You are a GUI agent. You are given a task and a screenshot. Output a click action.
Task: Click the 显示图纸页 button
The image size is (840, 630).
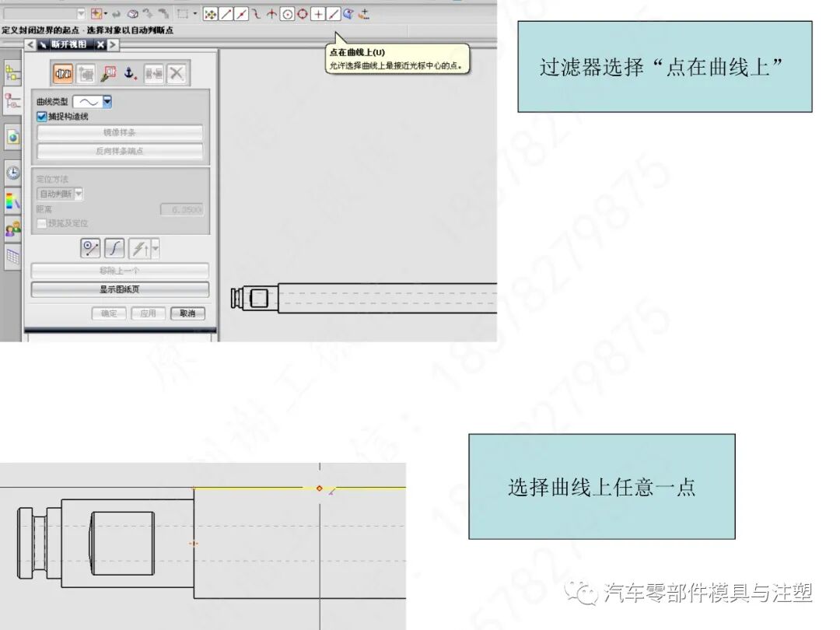click(x=120, y=289)
